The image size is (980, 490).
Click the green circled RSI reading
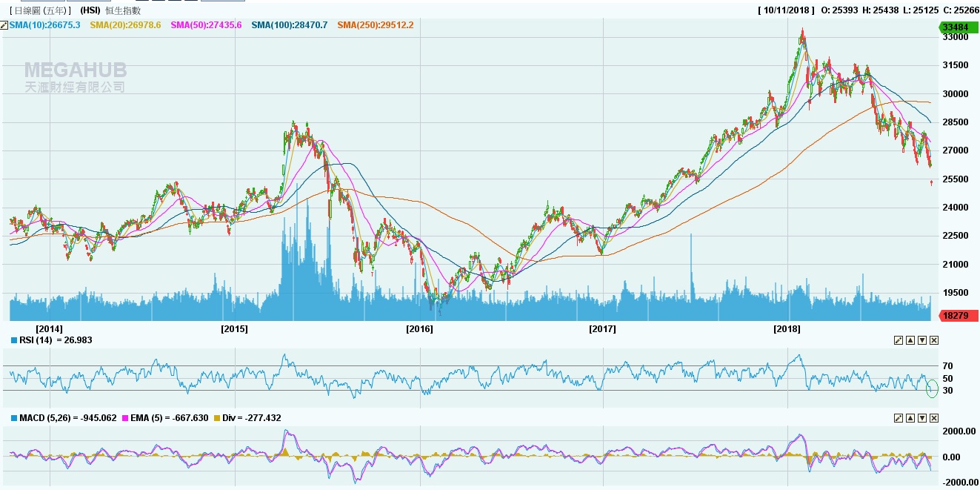coord(932,388)
